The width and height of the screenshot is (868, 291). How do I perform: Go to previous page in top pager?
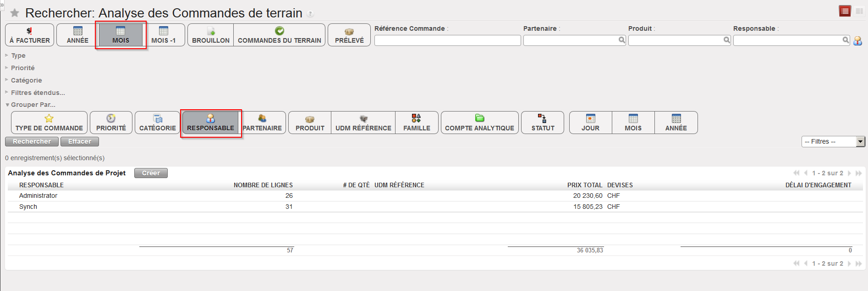[806, 173]
